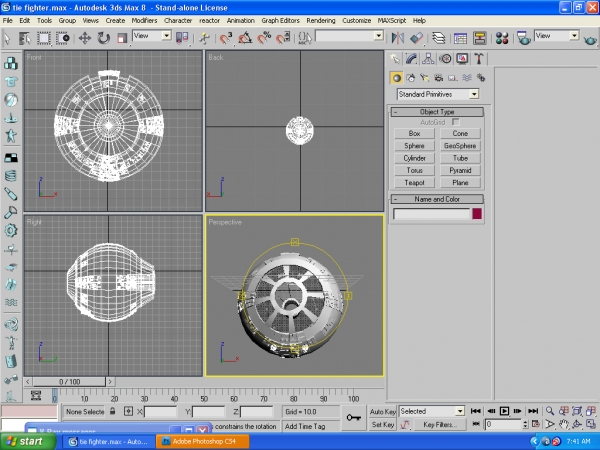600x450 pixels.
Task: Select the Space Warps category icon
Action: point(467,78)
